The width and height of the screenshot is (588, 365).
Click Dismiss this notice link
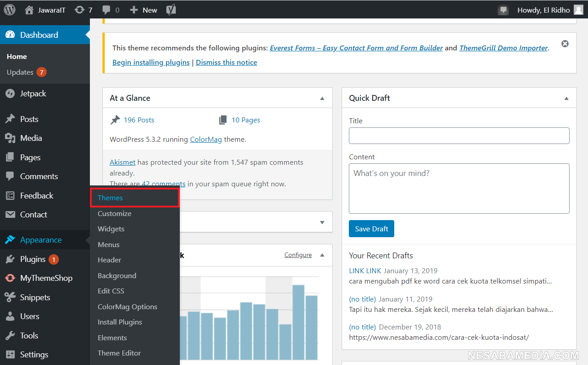[x=227, y=63]
